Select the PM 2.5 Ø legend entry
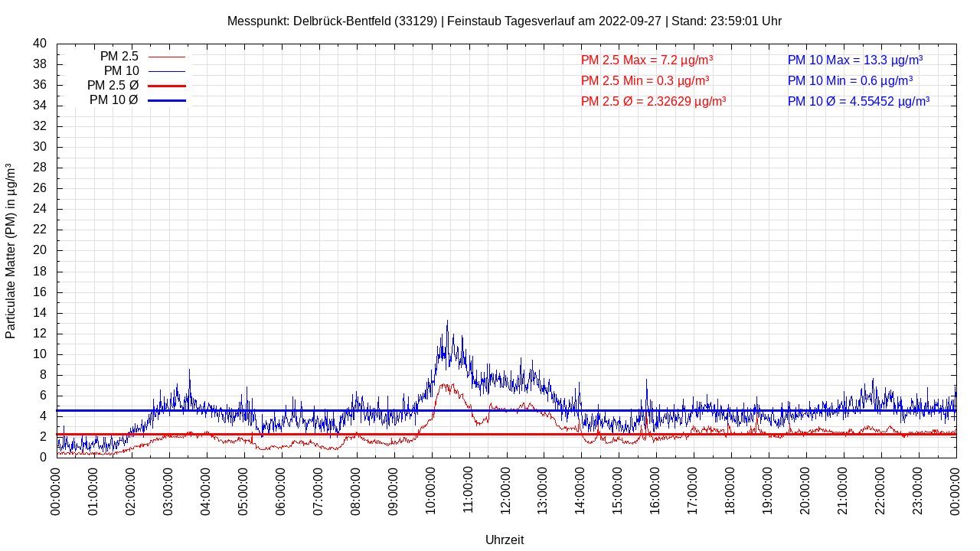The image size is (980, 551). (x=113, y=86)
